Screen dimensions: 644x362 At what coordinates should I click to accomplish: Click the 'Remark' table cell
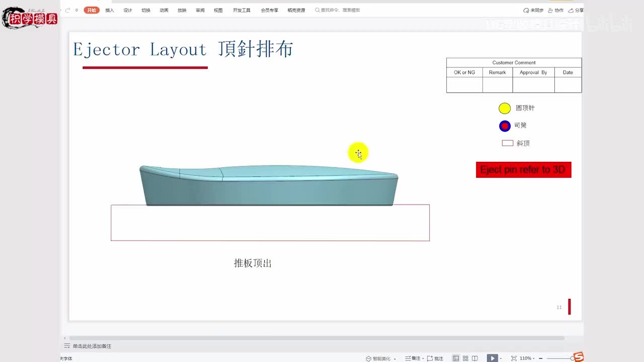[498, 72]
